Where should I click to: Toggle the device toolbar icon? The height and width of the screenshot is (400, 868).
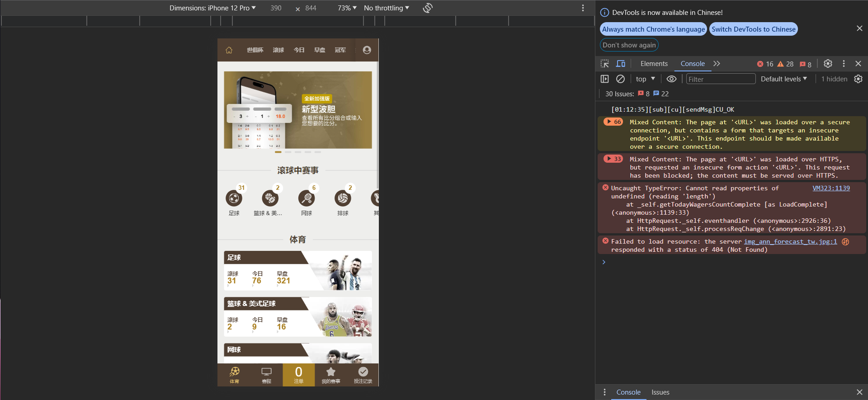pos(621,64)
